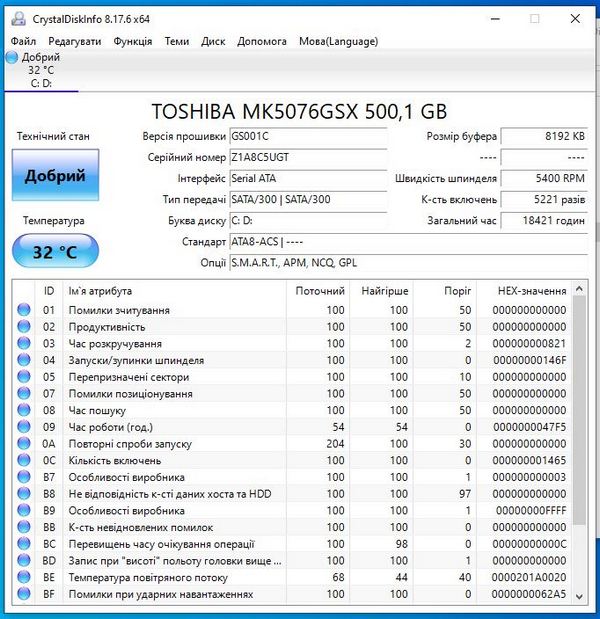The image size is (600, 619).
Task: Click the blue status icon for Помилки зчитування
Action: click(24, 310)
